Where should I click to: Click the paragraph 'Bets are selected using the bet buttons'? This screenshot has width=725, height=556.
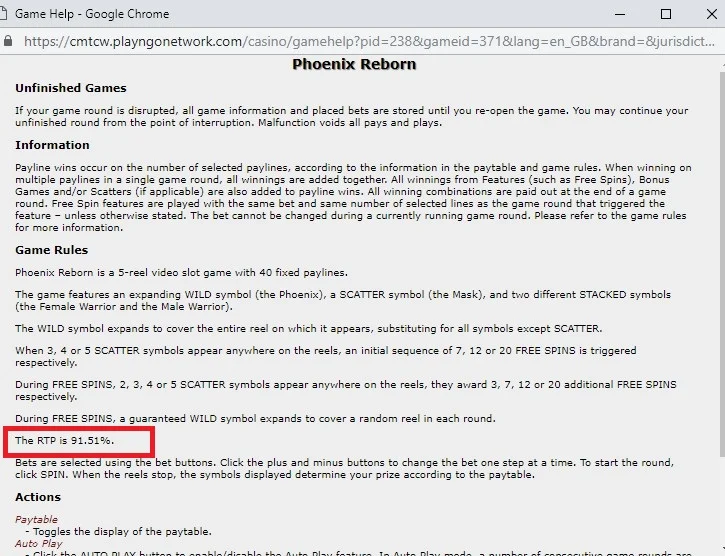coord(344,469)
